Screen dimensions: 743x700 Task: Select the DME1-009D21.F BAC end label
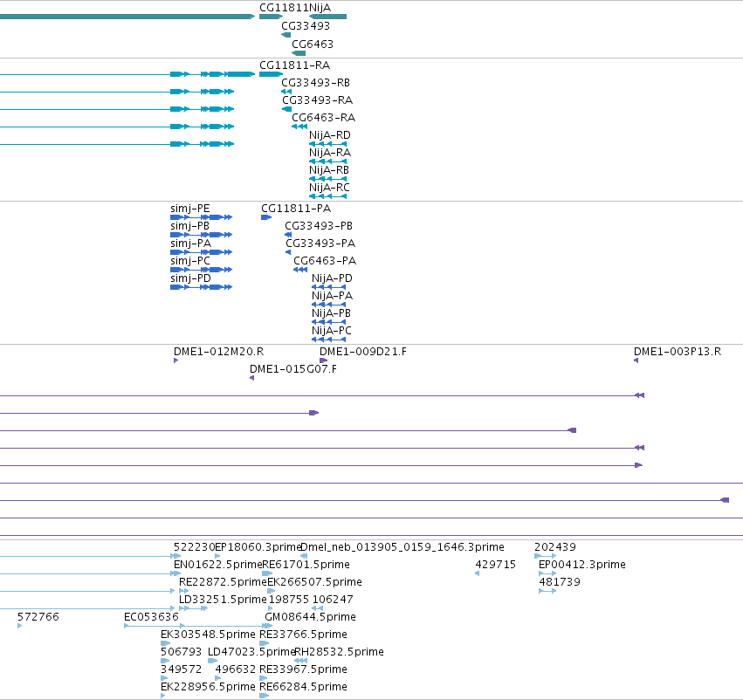(x=362, y=352)
